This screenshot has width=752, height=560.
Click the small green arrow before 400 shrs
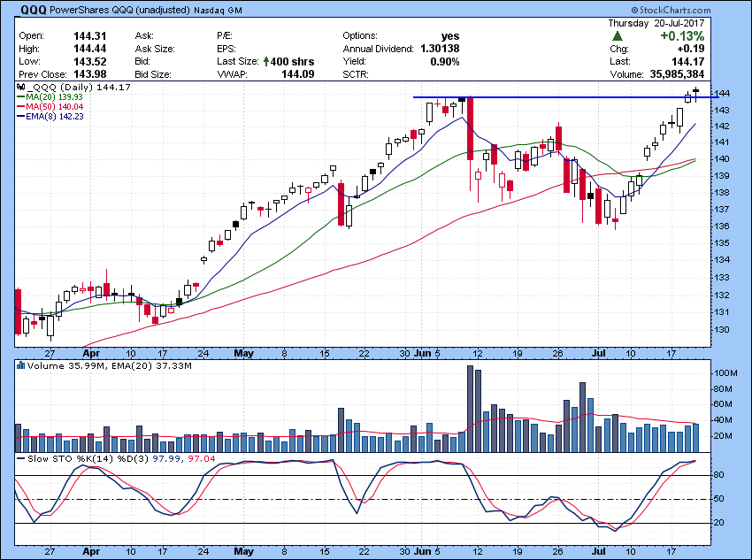tap(266, 62)
